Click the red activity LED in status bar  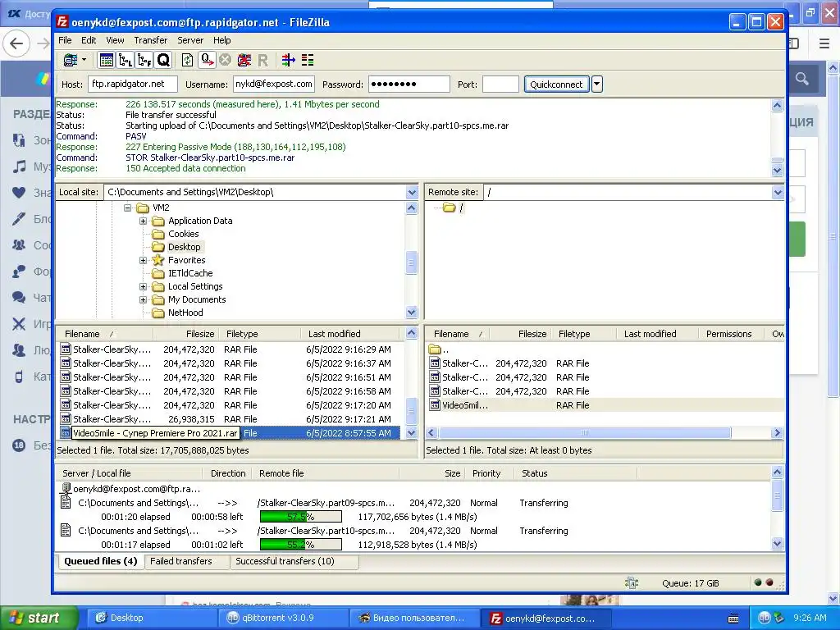click(769, 582)
